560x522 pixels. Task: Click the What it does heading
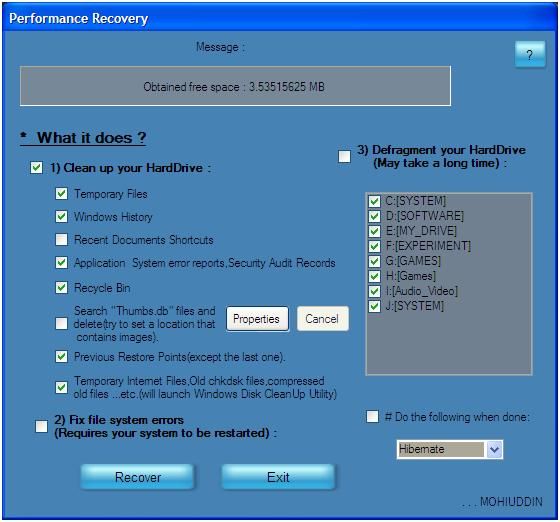pos(83,138)
